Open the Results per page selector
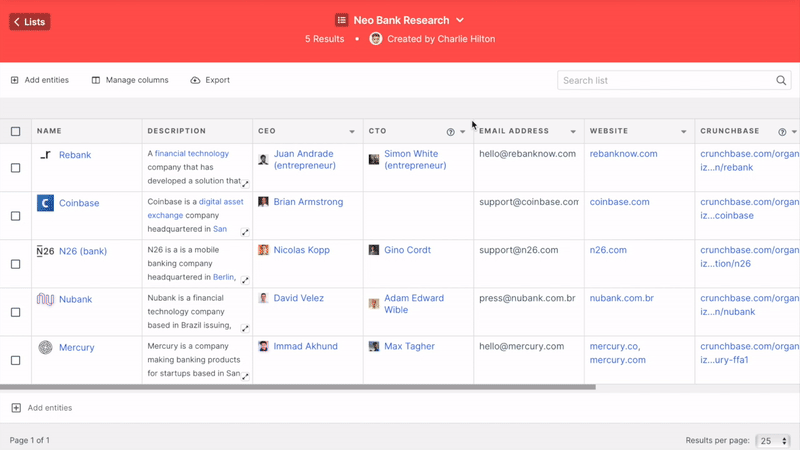Viewport: 800px width, 450px height. coord(772,441)
